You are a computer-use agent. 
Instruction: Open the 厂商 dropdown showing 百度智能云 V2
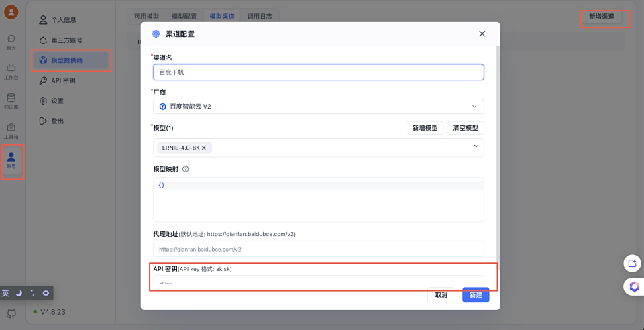click(318, 106)
